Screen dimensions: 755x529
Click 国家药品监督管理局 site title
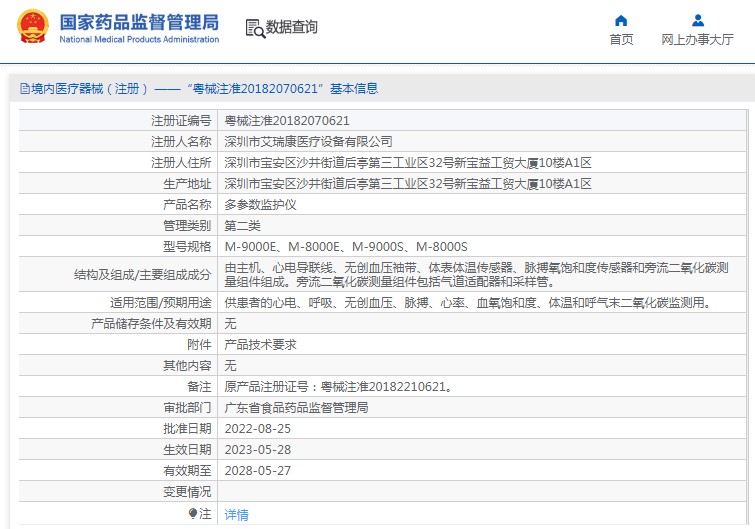(x=139, y=22)
